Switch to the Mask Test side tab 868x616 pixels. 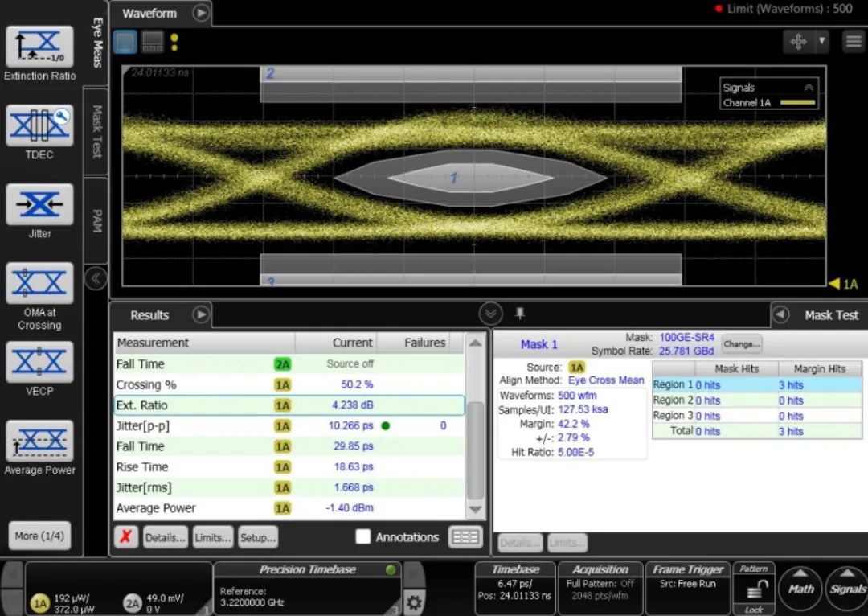click(96, 130)
